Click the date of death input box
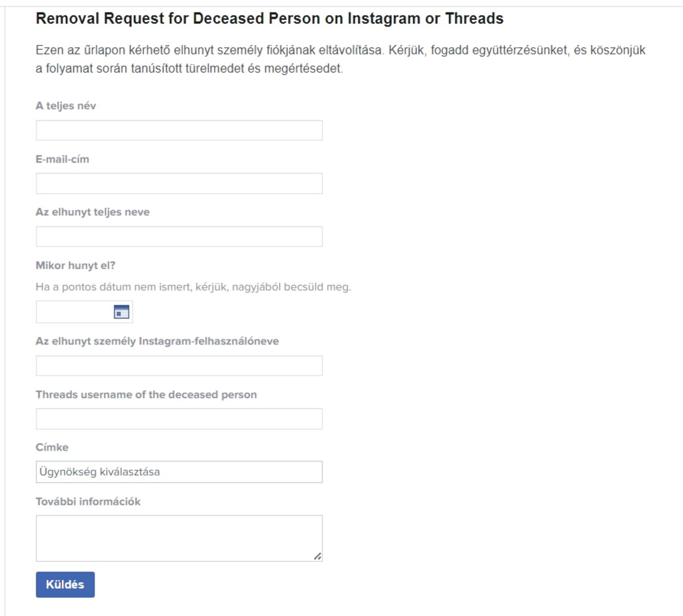Image resolution: width=683 pixels, height=616 pixels. (x=74, y=312)
